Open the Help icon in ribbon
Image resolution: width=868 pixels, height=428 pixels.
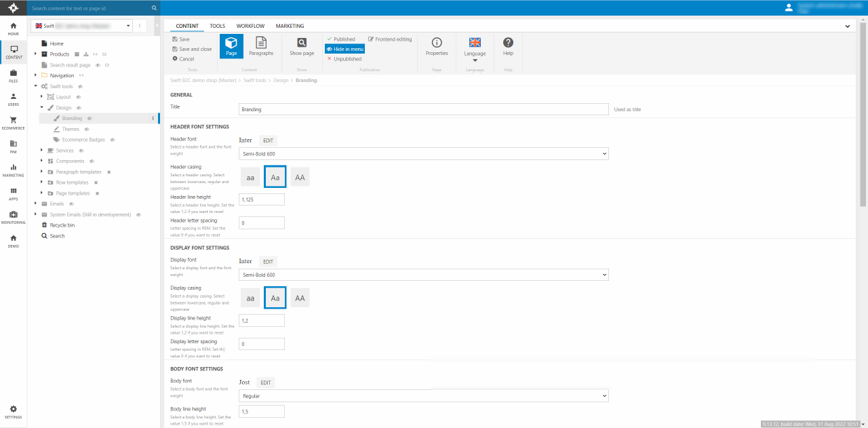[508, 46]
